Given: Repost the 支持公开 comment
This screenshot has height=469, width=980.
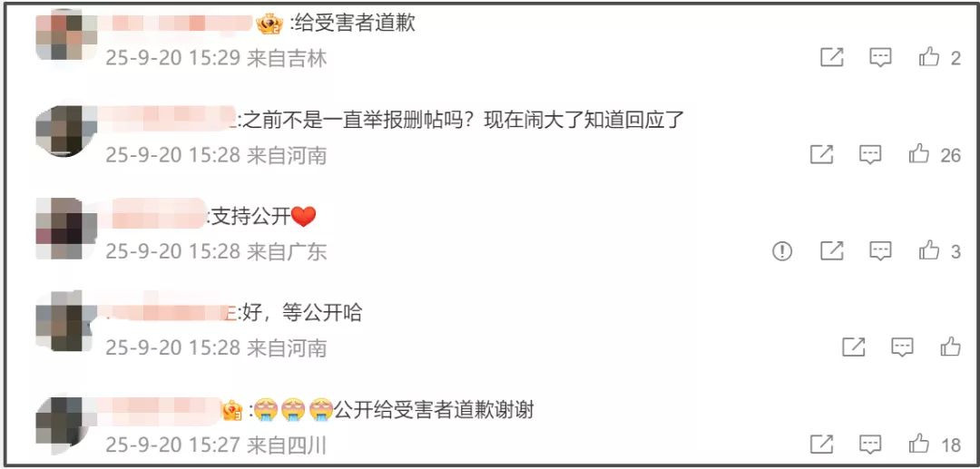Looking at the screenshot, I should pos(832,250).
